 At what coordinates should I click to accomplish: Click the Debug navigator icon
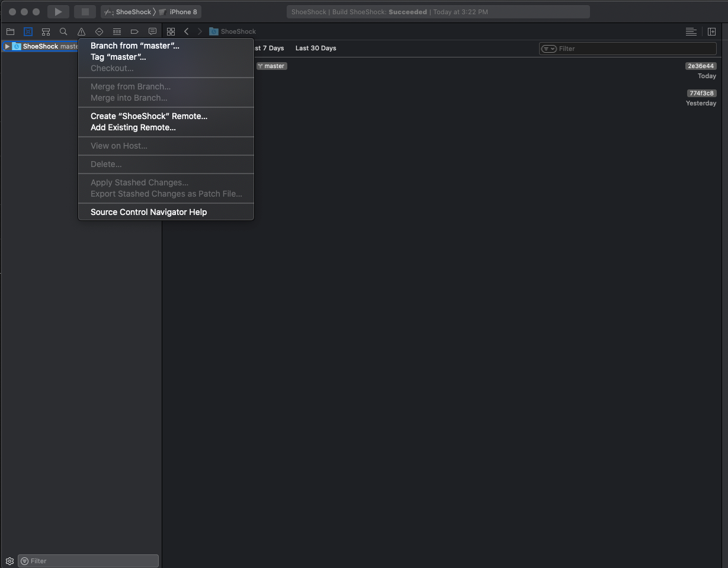click(117, 31)
